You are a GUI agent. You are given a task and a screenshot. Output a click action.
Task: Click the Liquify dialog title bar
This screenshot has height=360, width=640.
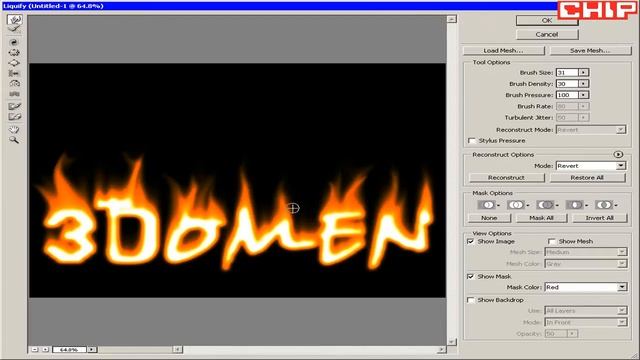279,6
